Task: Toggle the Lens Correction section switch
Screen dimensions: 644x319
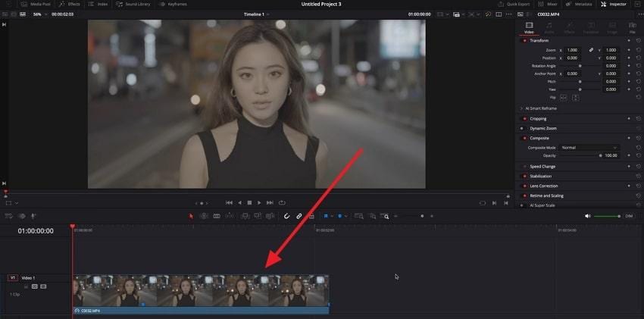Action: click(524, 186)
